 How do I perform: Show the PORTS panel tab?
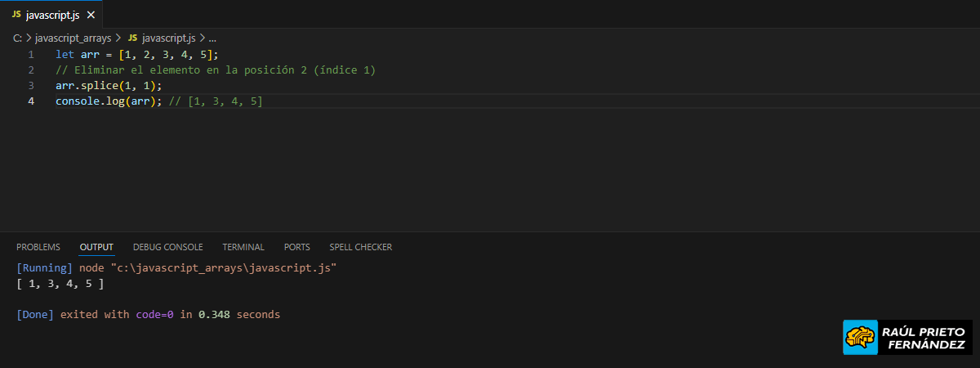point(296,247)
